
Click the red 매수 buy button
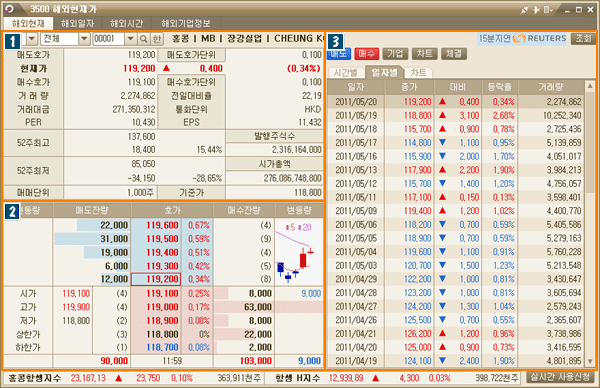coord(366,54)
